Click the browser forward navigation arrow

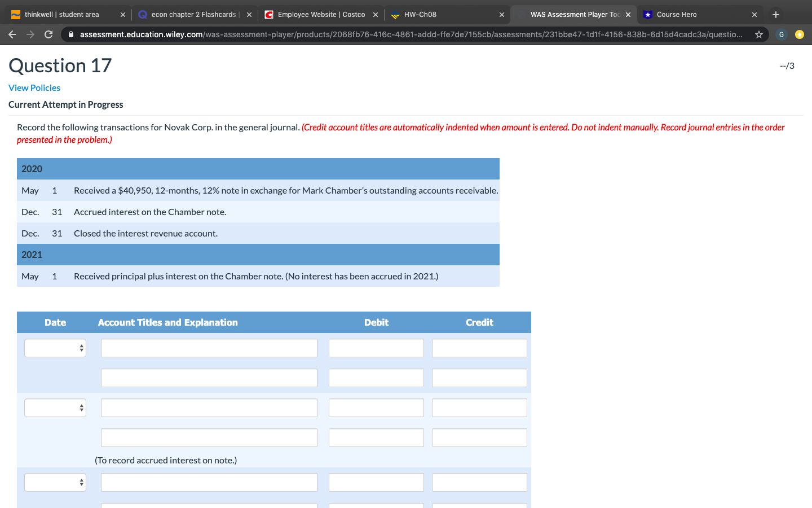30,34
